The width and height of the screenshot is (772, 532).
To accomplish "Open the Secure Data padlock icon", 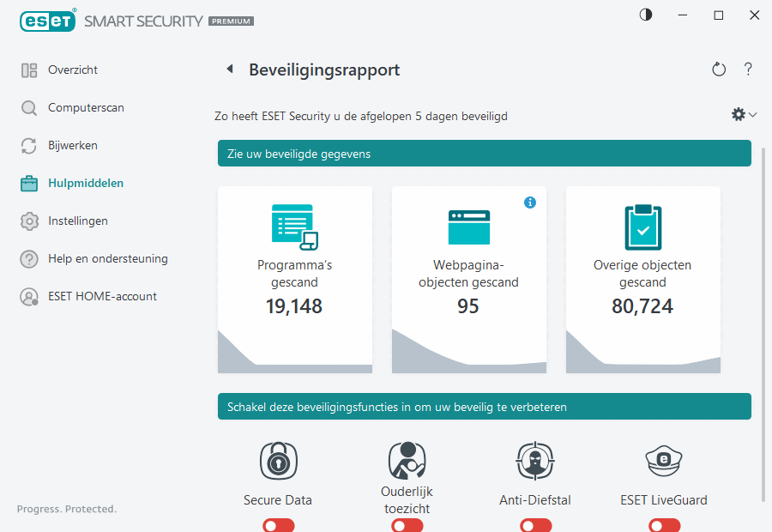I will pos(278,461).
